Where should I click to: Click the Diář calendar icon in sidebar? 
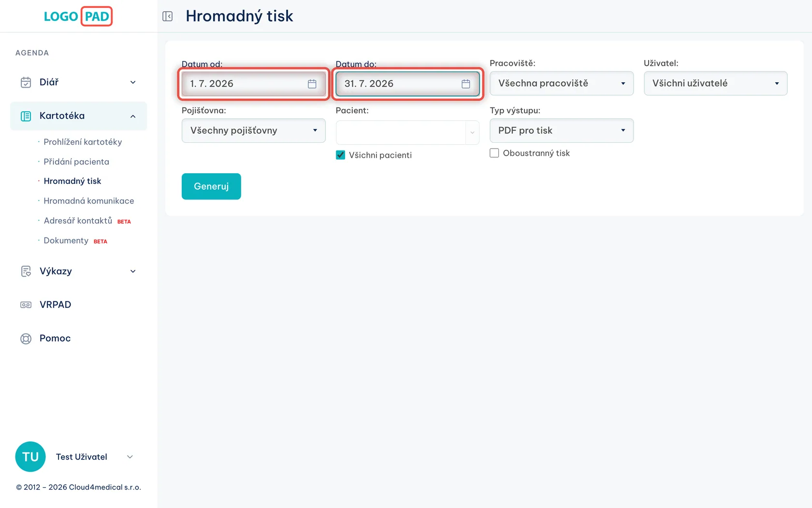[26, 82]
